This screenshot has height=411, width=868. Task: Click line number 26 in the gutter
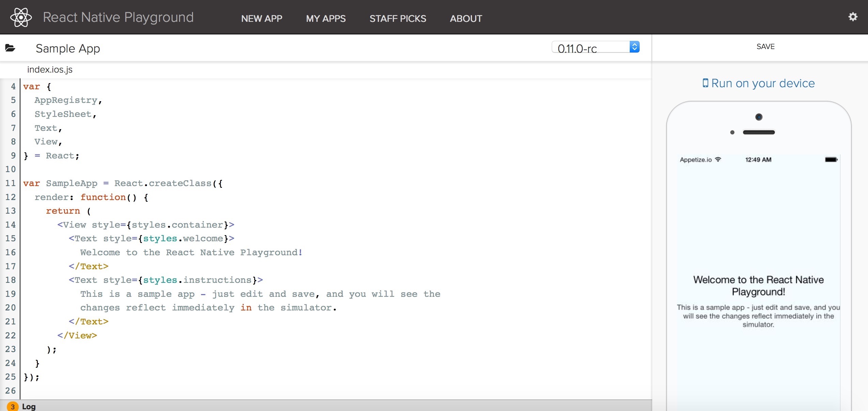(x=11, y=391)
